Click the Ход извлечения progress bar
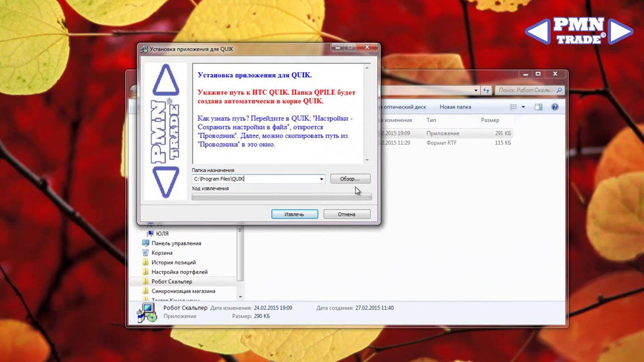 click(x=282, y=197)
